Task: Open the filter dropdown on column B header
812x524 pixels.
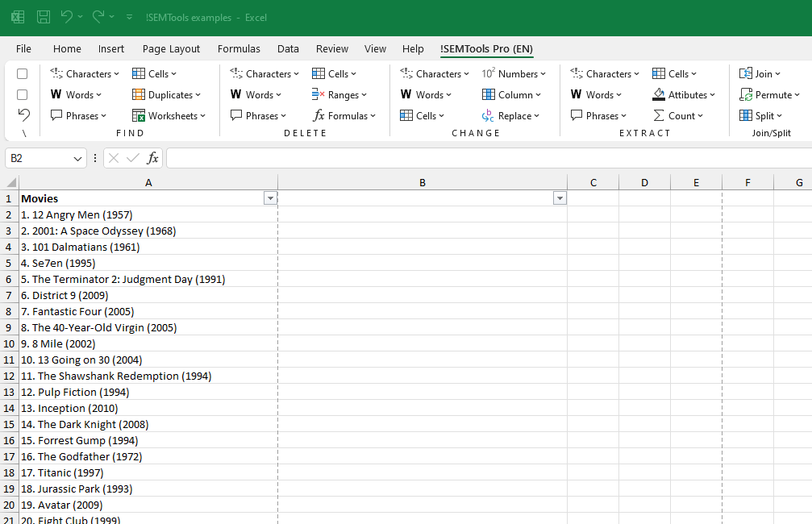Action: 560,198
